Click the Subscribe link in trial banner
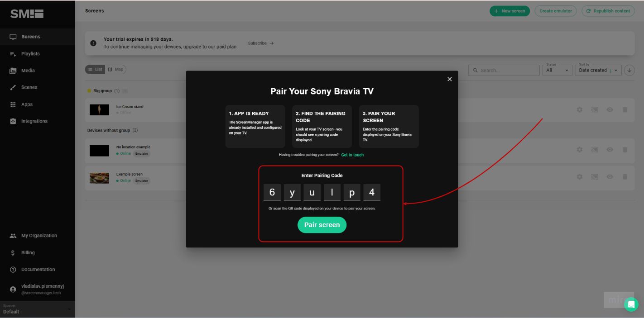Screen dimensions: 644x318 click(x=261, y=43)
